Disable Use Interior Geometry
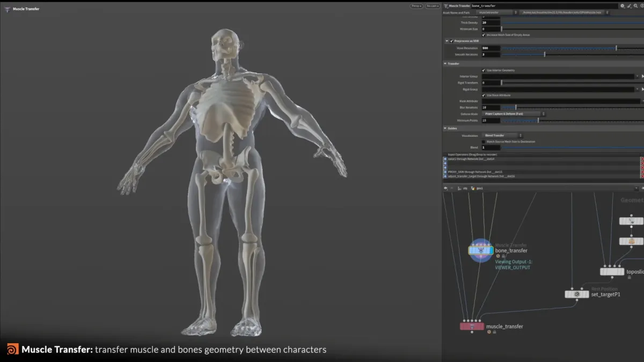 coord(483,70)
